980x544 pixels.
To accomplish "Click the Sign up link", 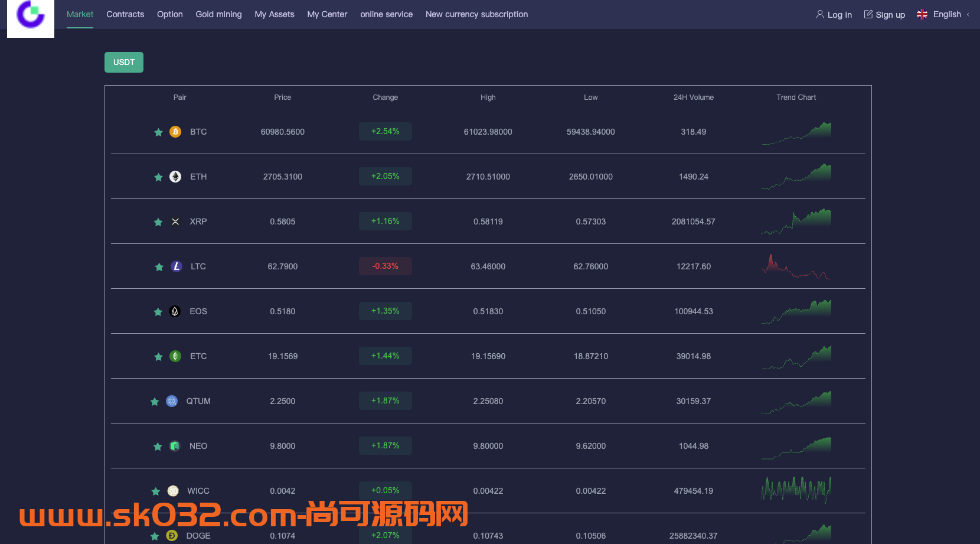I will tap(890, 15).
